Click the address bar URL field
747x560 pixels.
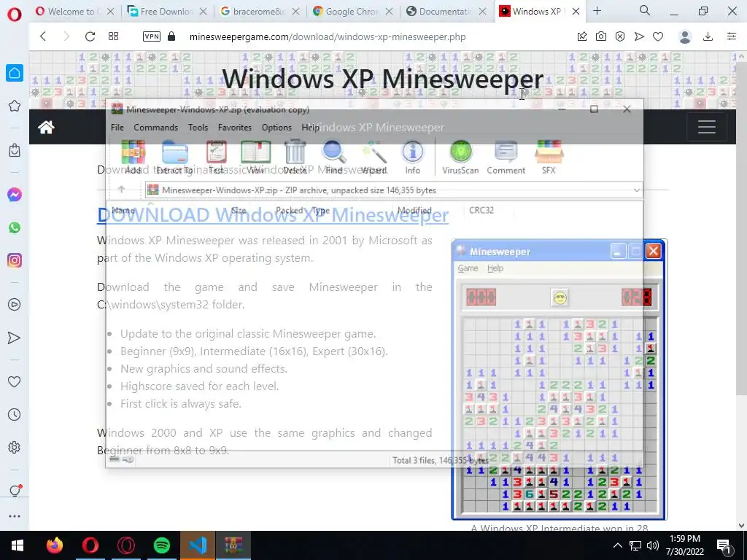(328, 36)
